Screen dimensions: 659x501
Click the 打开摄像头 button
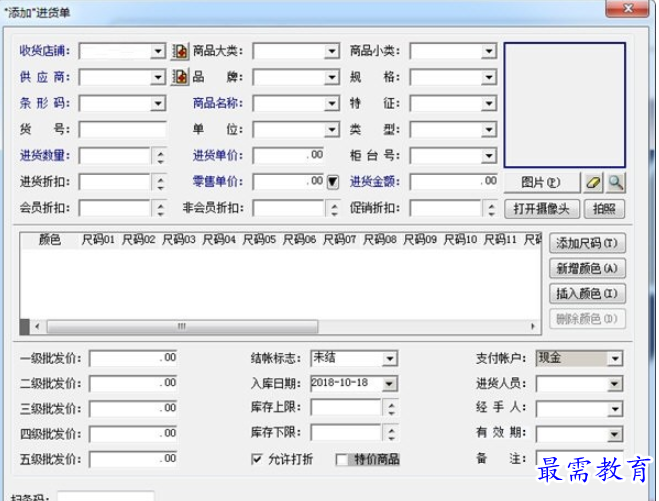coord(541,209)
